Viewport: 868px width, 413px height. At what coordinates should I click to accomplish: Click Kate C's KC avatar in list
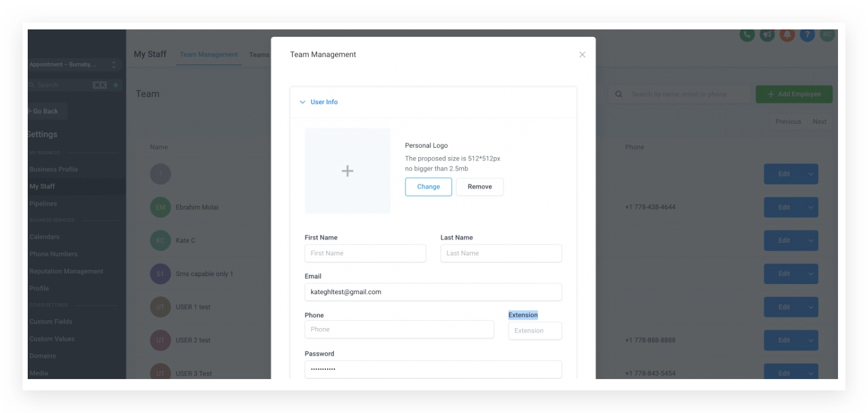coord(160,240)
